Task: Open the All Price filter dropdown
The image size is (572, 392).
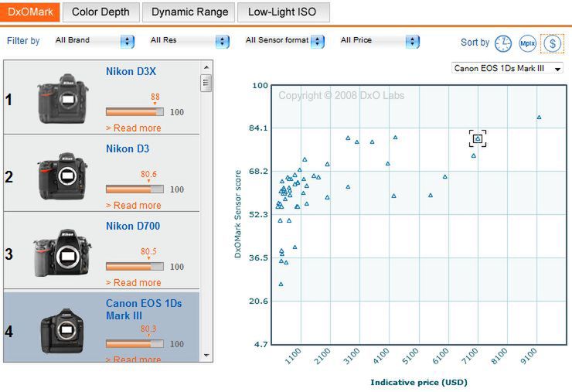Action: click(380, 41)
